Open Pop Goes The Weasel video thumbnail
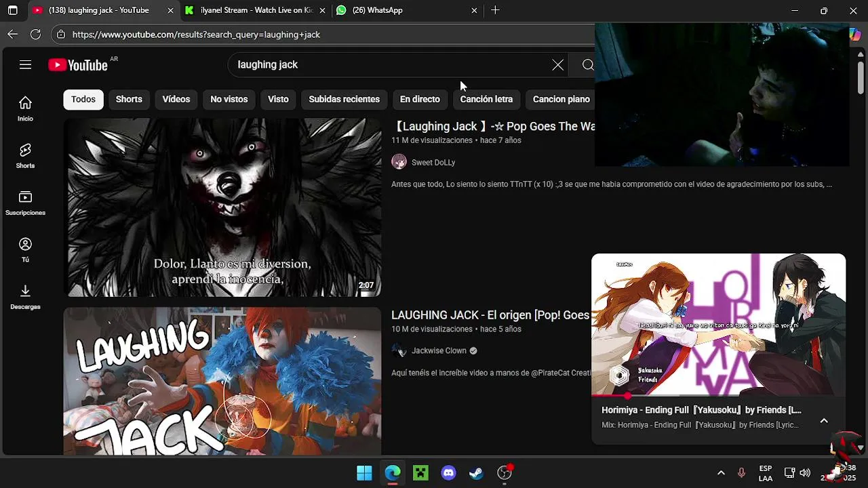 222,207
